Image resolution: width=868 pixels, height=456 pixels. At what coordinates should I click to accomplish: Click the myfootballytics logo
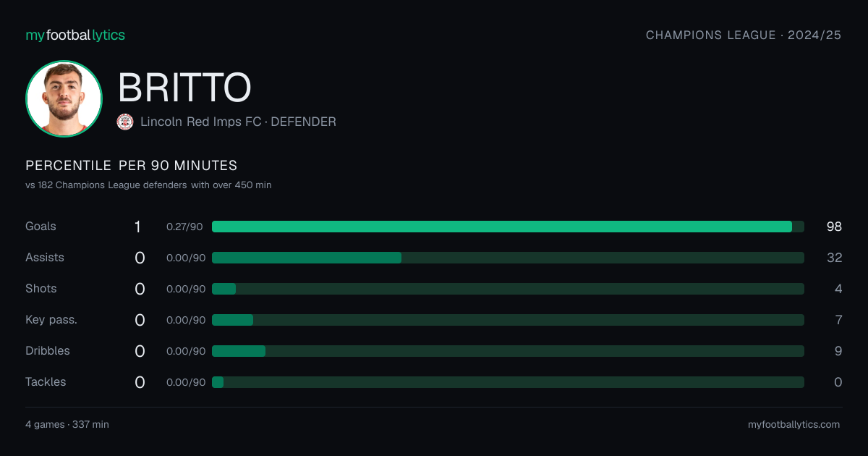pyautogui.click(x=75, y=35)
